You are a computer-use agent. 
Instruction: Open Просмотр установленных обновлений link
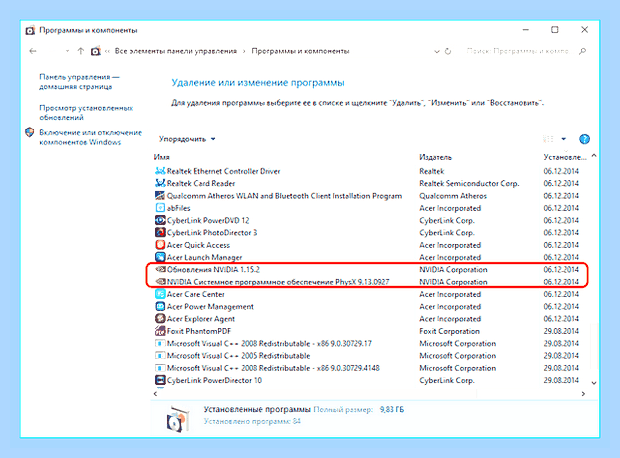pos(86,112)
